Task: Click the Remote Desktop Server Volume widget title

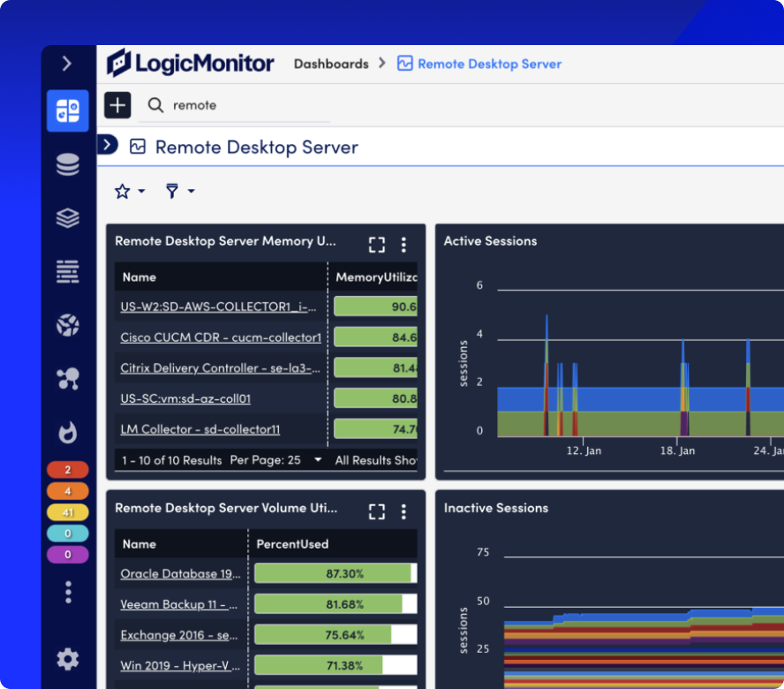Action: click(226, 508)
